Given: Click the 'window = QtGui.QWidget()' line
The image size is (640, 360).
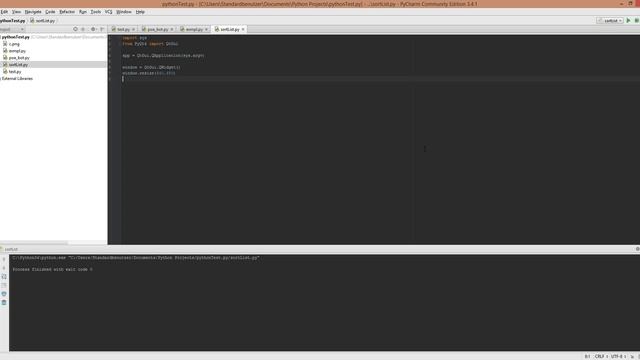Looking at the screenshot, I should pos(151,67).
